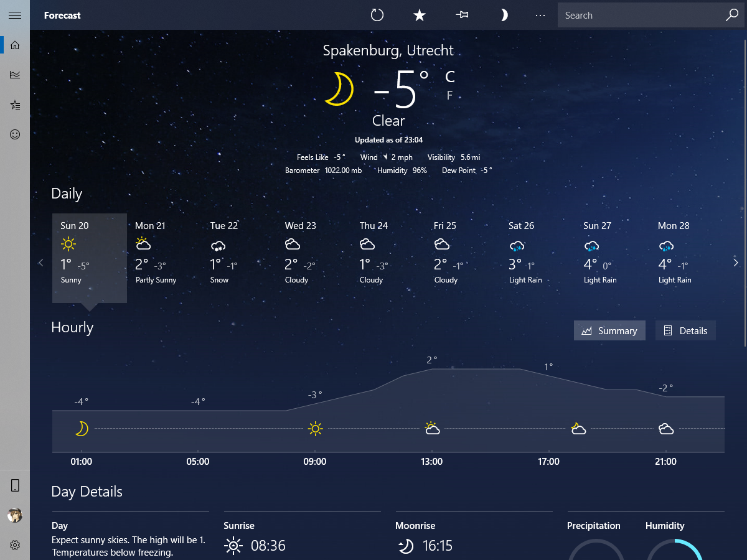747x560 pixels.
Task: Click the Moonrise 16:15 time
Action: point(438,546)
